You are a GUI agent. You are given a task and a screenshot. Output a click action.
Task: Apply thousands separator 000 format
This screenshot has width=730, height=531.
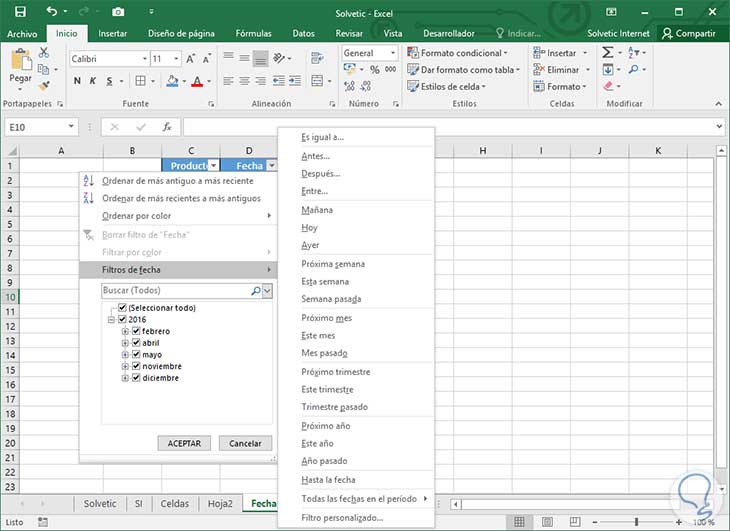(x=391, y=69)
